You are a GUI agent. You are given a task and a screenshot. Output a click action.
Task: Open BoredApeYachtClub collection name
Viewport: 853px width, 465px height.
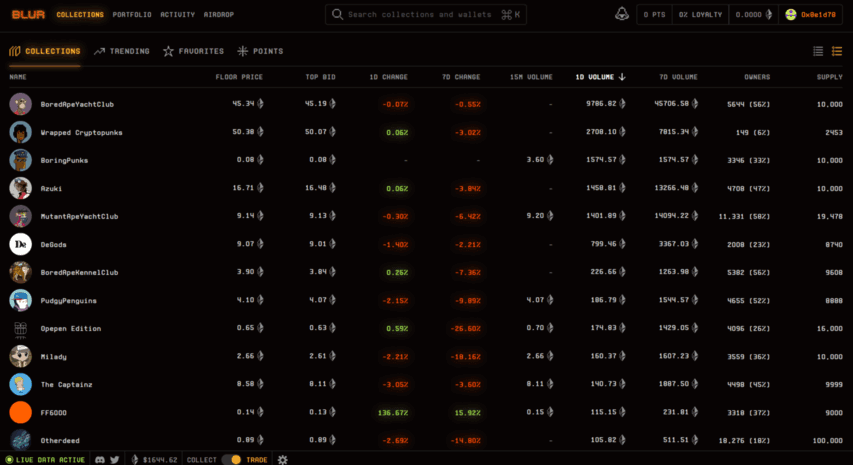pos(77,104)
